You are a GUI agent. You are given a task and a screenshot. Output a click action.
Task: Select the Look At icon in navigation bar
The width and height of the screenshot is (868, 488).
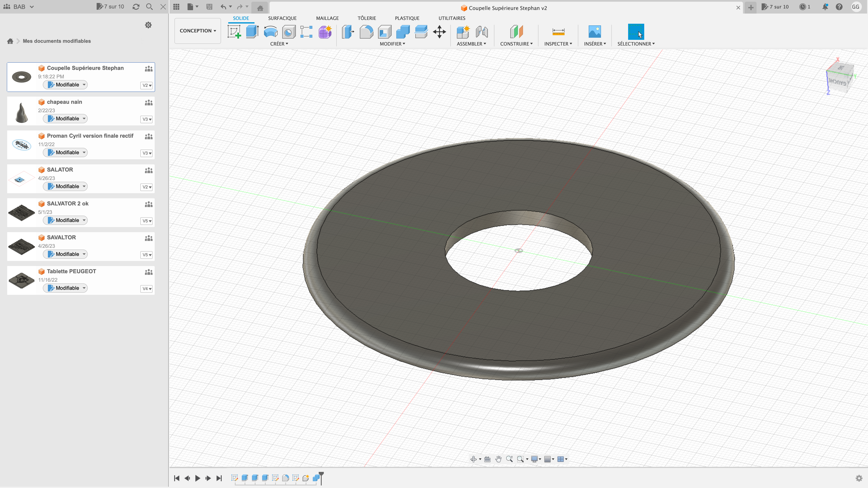coord(487,459)
